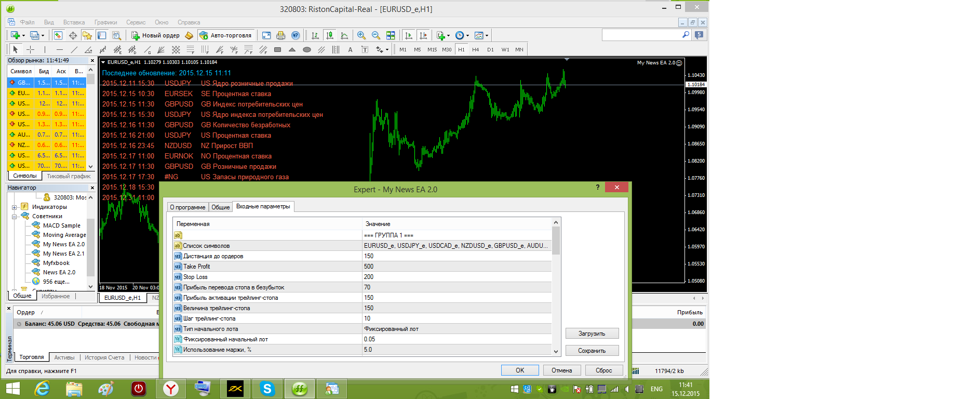Toggle the Market Watch window icon
The height and width of the screenshot is (399, 980).
coord(58,35)
